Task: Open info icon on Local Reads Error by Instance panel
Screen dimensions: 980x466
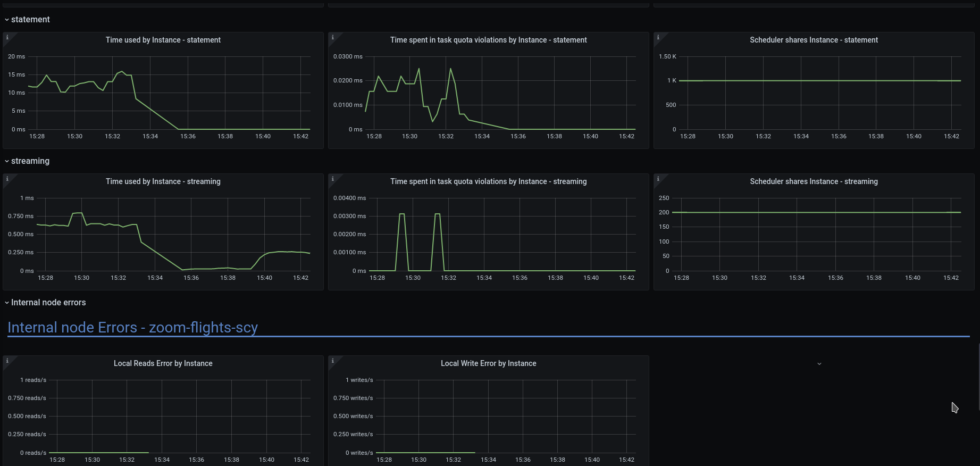Action: [x=7, y=361]
